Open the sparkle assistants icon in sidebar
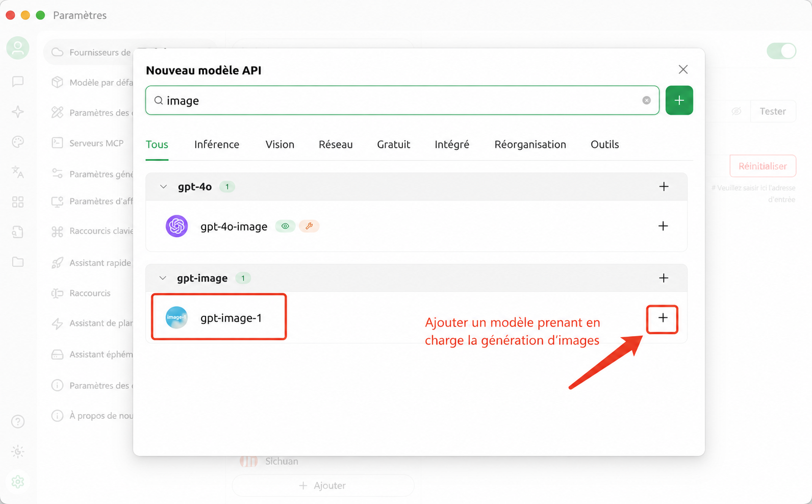Viewport: 812px width, 504px height. [18, 112]
